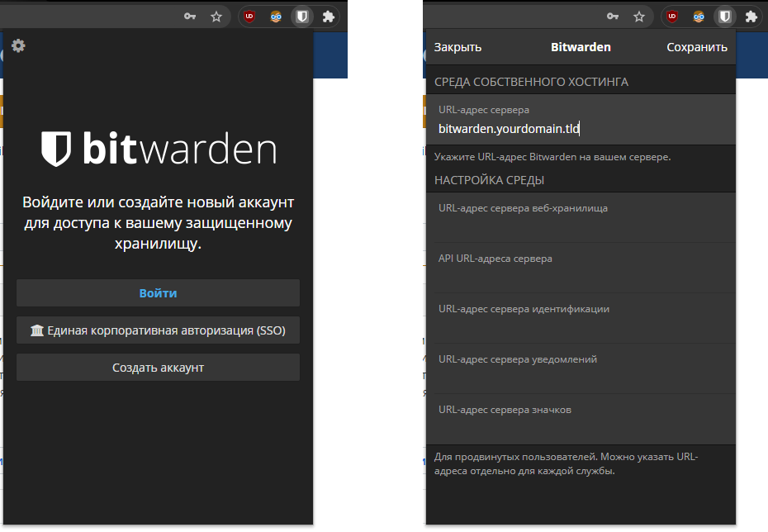Open the uBlock Origin extension icon
768x532 pixels.
(249, 16)
